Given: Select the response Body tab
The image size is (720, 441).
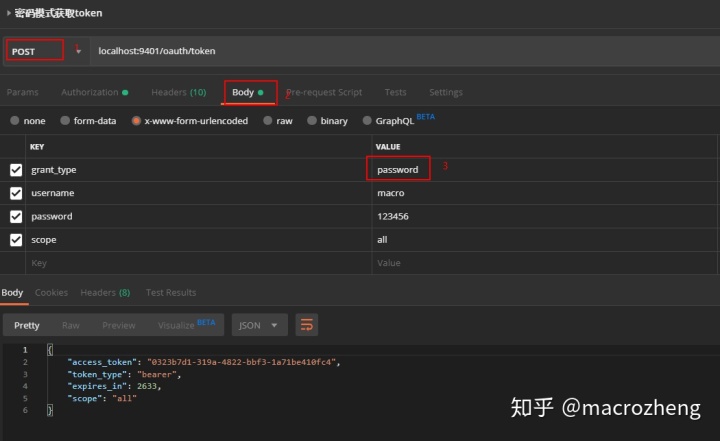Looking at the screenshot, I should 12,293.
